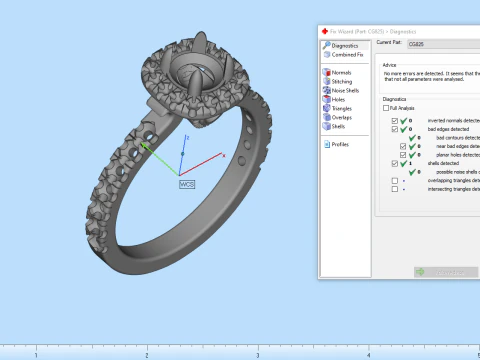Click the ruler mark labeled 2
Screen dimensions: 480x360
tap(147, 354)
